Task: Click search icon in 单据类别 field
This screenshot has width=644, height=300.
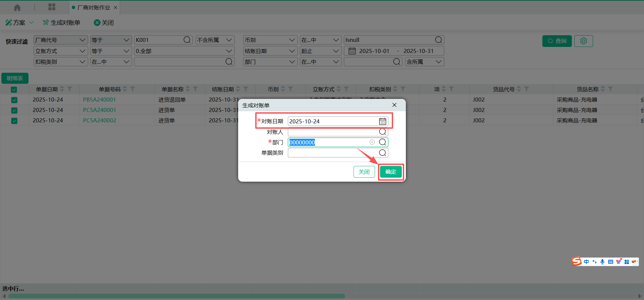Action: point(382,153)
